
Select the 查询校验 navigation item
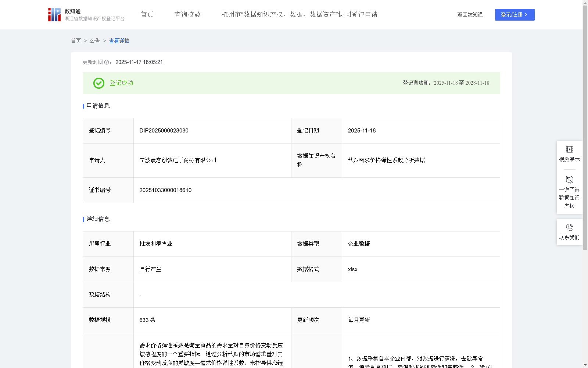pyautogui.click(x=187, y=14)
